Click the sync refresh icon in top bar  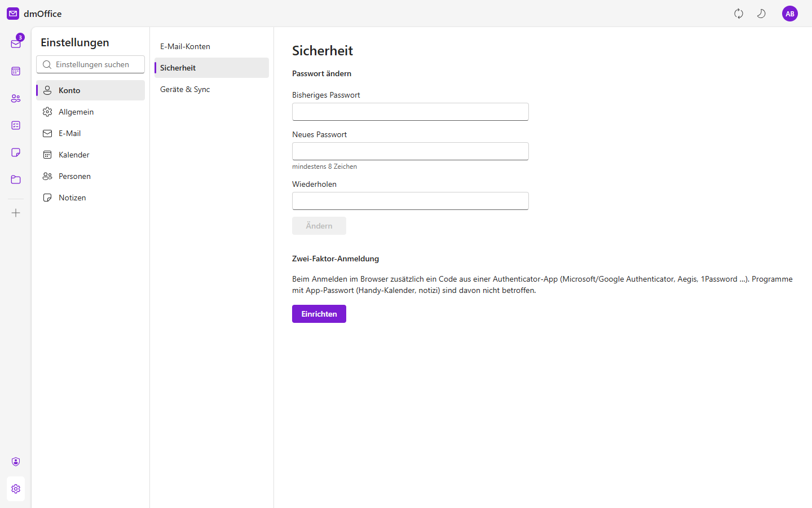[x=739, y=14]
